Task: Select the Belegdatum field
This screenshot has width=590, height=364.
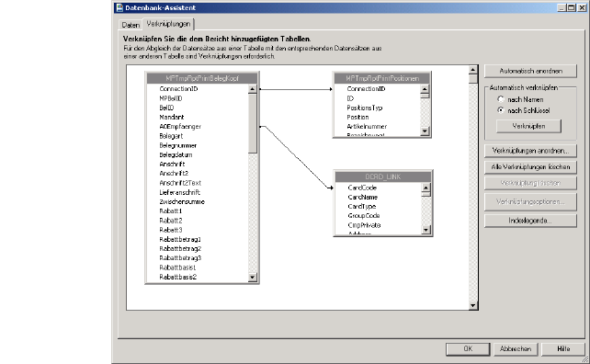Action: (176, 154)
